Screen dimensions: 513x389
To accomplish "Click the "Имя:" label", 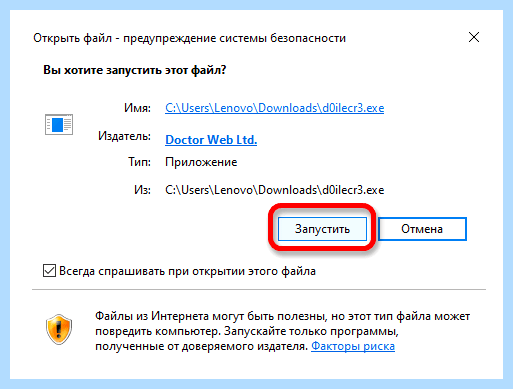I will (x=137, y=108).
